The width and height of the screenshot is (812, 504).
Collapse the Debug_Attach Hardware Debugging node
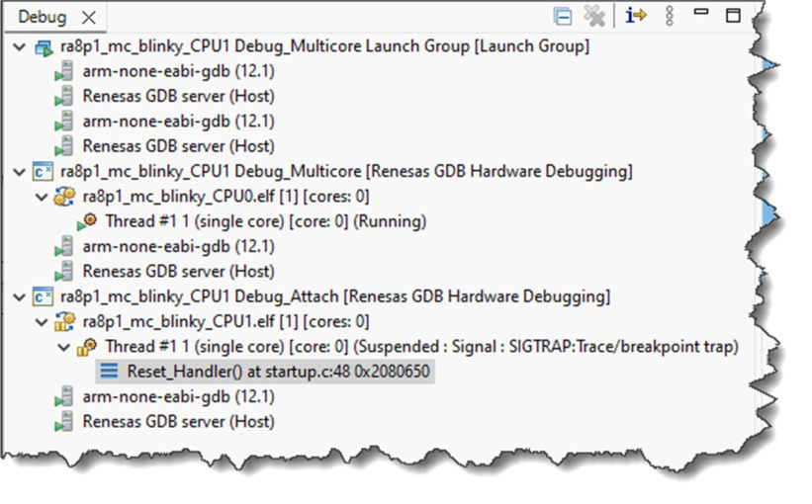click(x=20, y=297)
